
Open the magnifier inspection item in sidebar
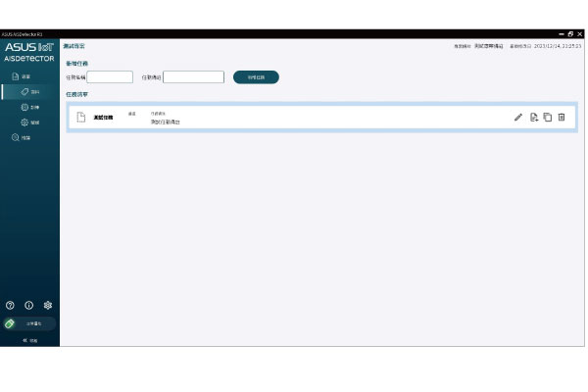[x=22, y=138]
